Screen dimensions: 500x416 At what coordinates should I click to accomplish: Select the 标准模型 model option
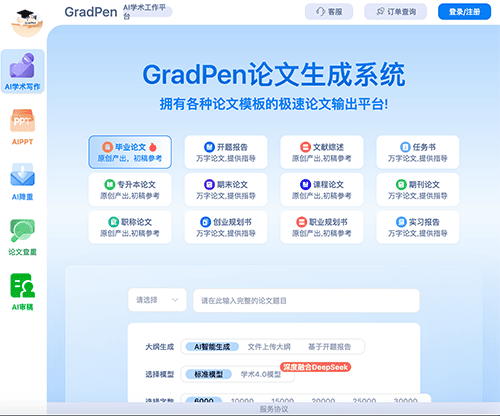[208, 374]
